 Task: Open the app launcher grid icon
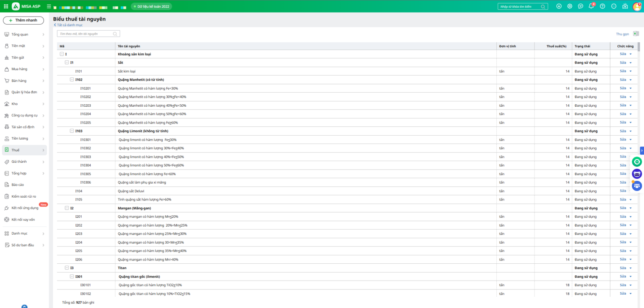6,6
